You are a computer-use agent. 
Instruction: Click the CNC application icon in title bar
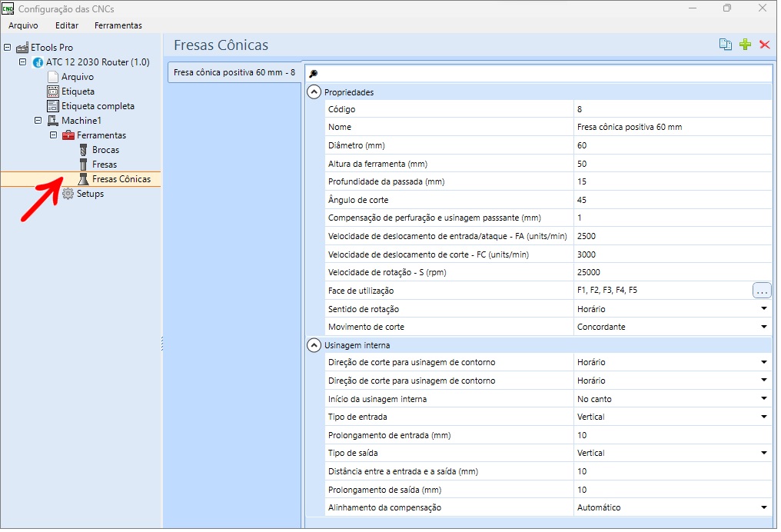coord(8,9)
